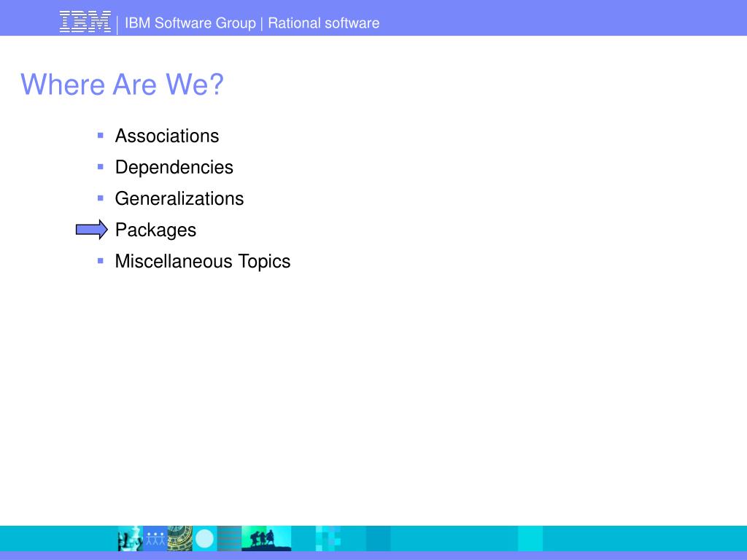747x560 pixels.
Task: Click the hikers silhouette image in footer
Action: 266,539
